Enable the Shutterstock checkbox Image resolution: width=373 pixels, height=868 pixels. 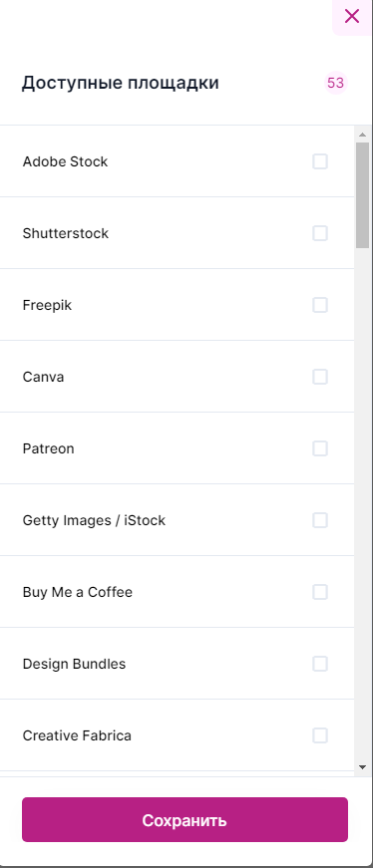point(320,233)
